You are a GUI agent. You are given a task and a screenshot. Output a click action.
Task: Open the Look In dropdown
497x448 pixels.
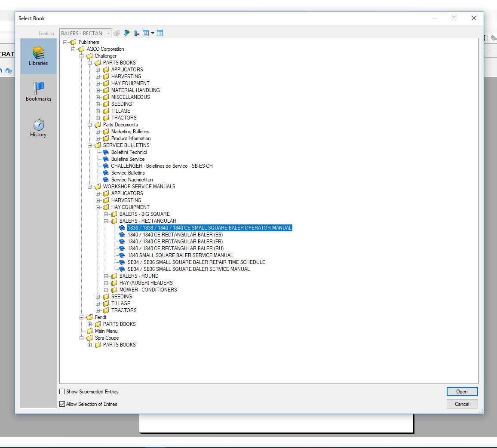(108, 33)
